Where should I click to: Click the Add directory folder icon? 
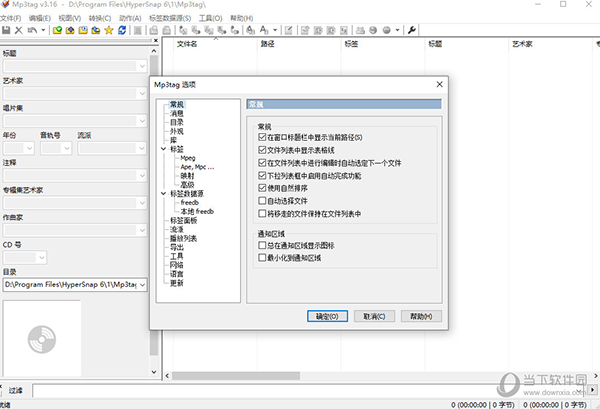click(x=70, y=30)
